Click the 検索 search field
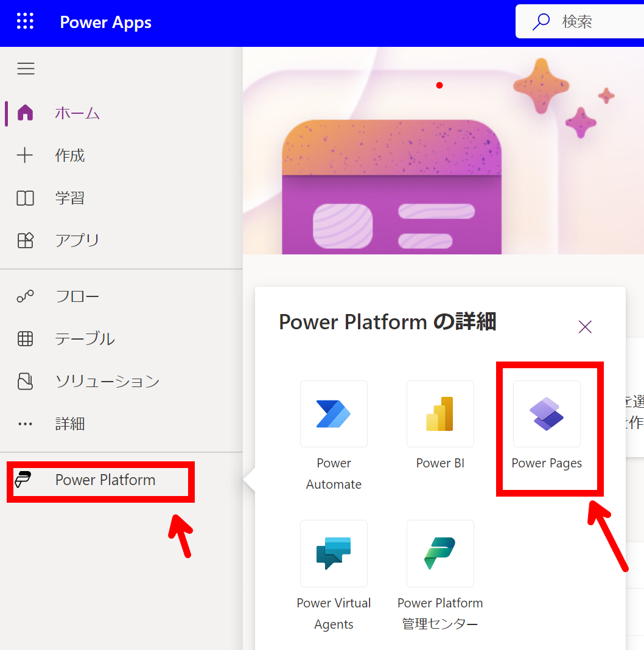This screenshot has height=650, width=644. pos(579,21)
